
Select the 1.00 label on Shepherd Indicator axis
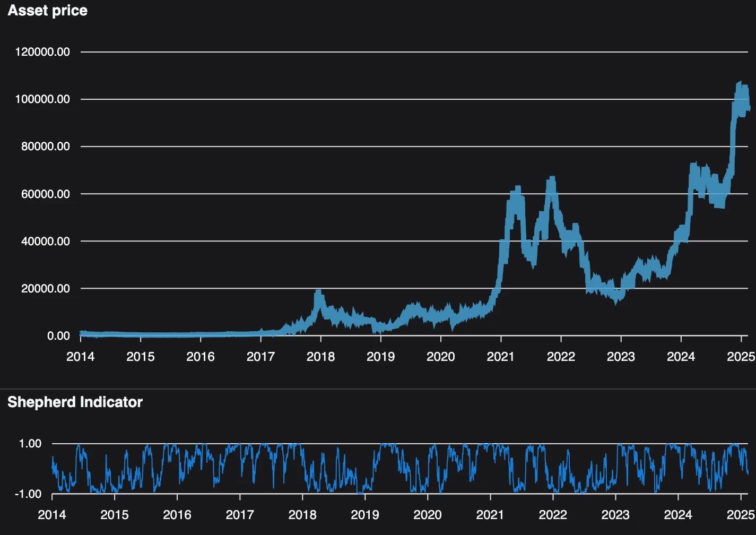(30, 444)
